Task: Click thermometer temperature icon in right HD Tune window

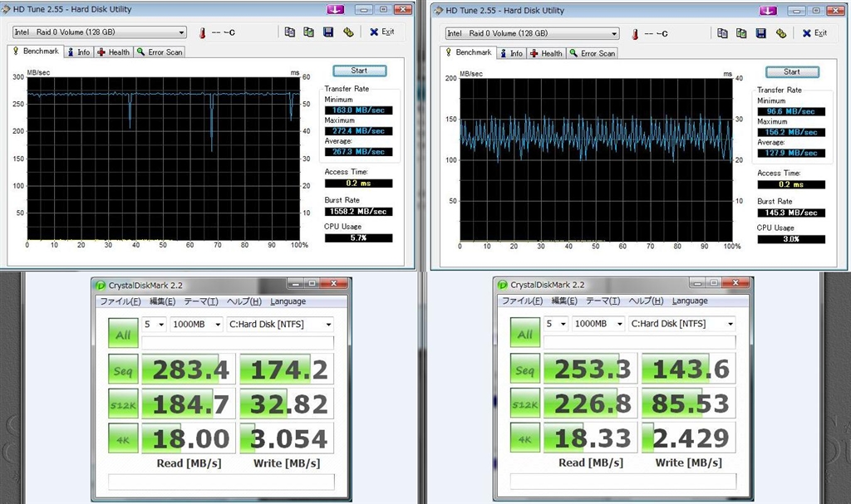Action: click(633, 33)
